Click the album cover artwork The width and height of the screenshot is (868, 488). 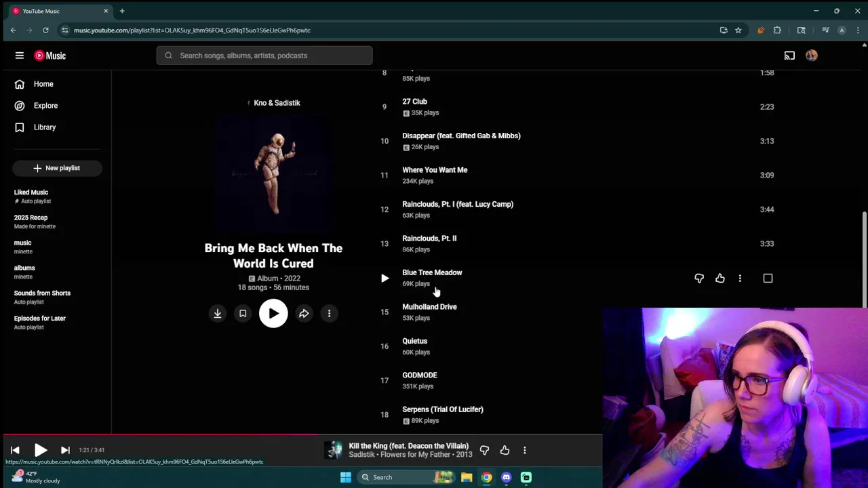273,174
